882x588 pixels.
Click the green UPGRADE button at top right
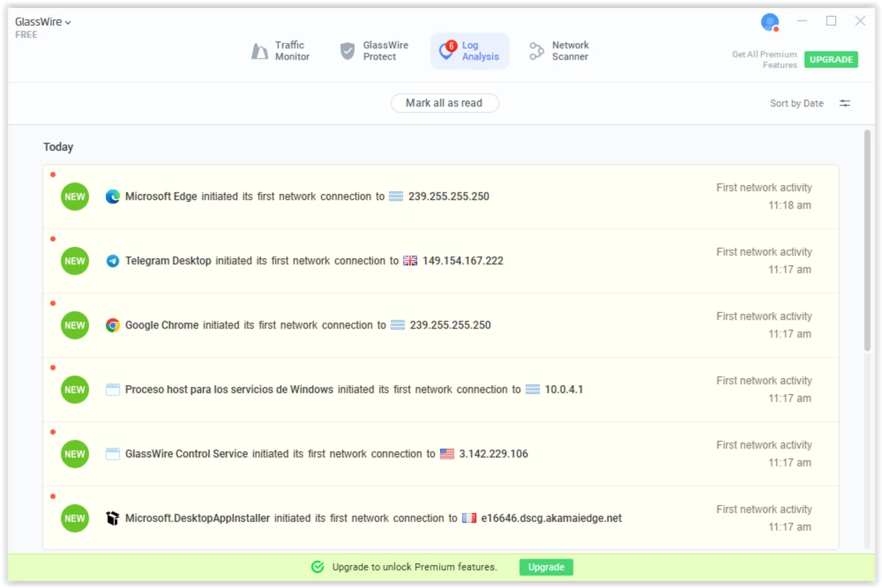(x=831, y=60)
